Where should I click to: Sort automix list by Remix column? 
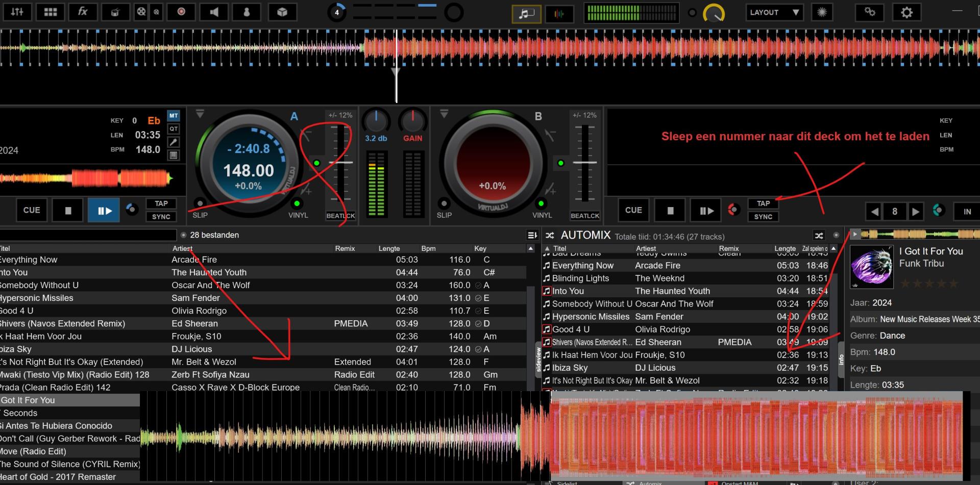point(728,248)
